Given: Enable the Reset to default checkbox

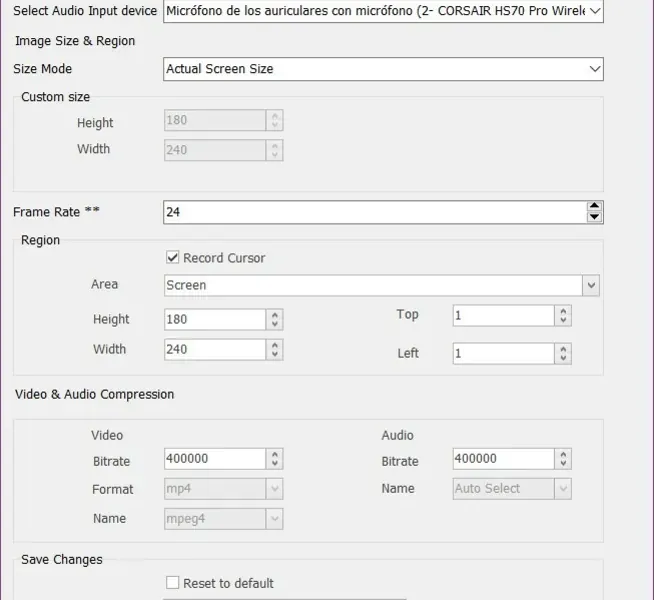Looking at the screenshot, I should 173,583.
